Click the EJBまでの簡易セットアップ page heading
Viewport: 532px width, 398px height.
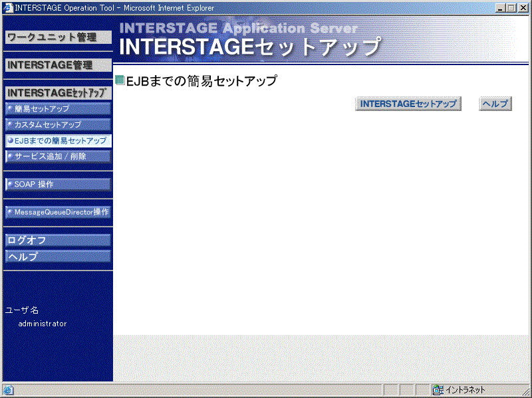pyautogui.click(x=201, y=81)
